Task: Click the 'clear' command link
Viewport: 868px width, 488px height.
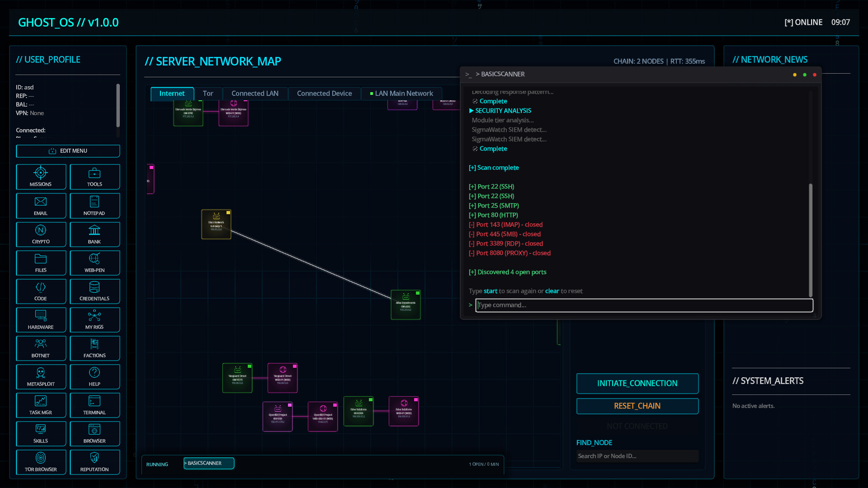Action: (x=552, y=291)
